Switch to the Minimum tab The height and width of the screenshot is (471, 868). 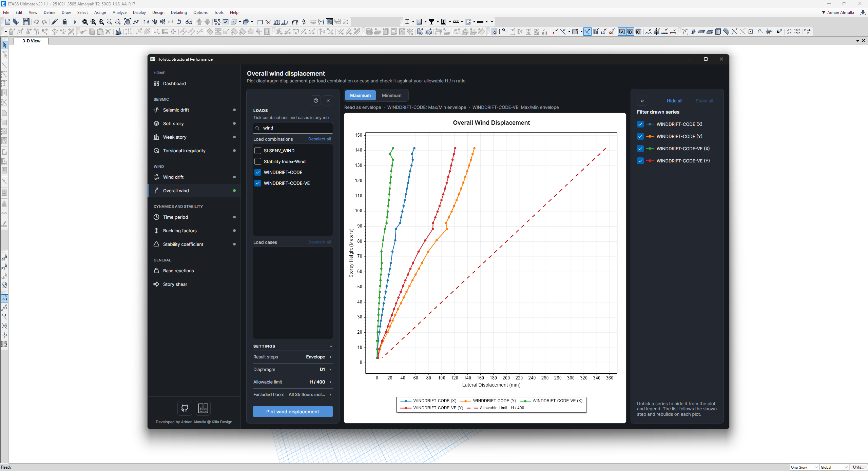391,96
